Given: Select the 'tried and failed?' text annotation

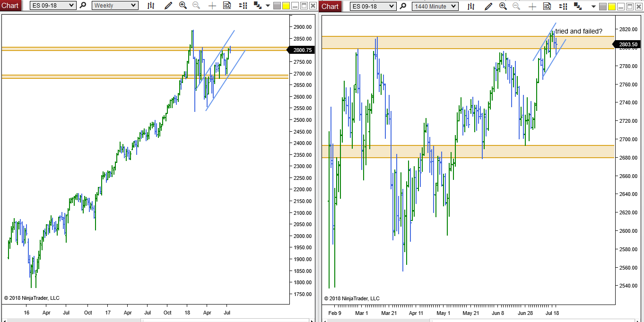Looking at the screenshot, I should (579, 31).
